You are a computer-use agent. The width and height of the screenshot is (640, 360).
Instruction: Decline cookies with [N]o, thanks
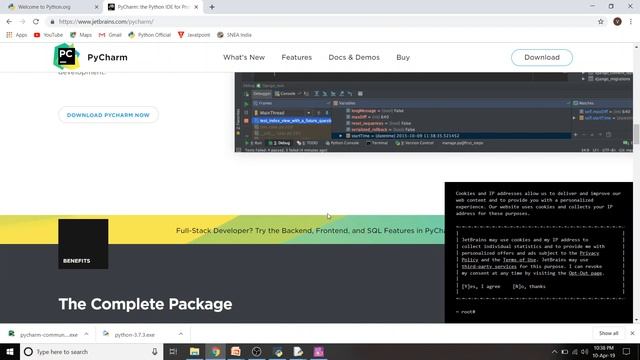pyautogui.click(x=529, y=287)
